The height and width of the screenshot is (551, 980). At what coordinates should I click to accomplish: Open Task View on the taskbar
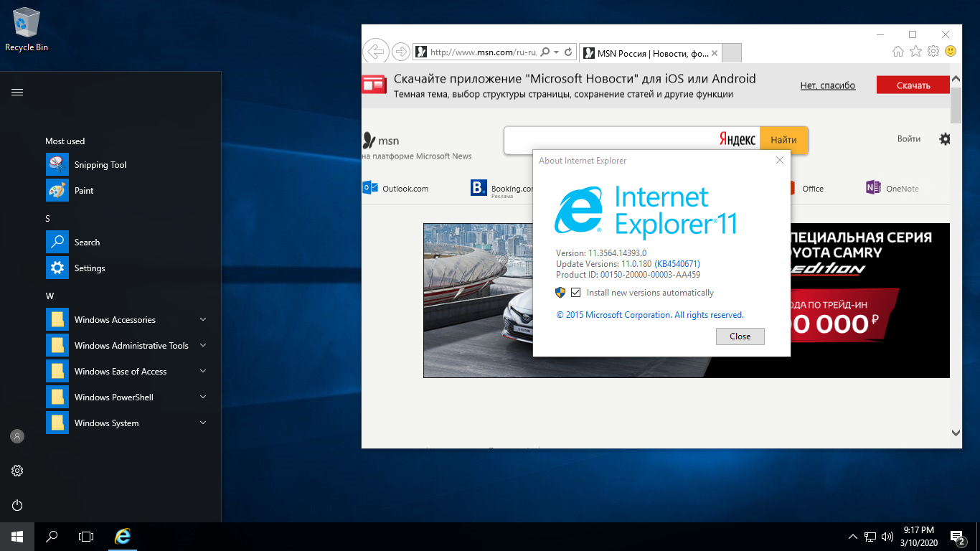click(86, 537)
